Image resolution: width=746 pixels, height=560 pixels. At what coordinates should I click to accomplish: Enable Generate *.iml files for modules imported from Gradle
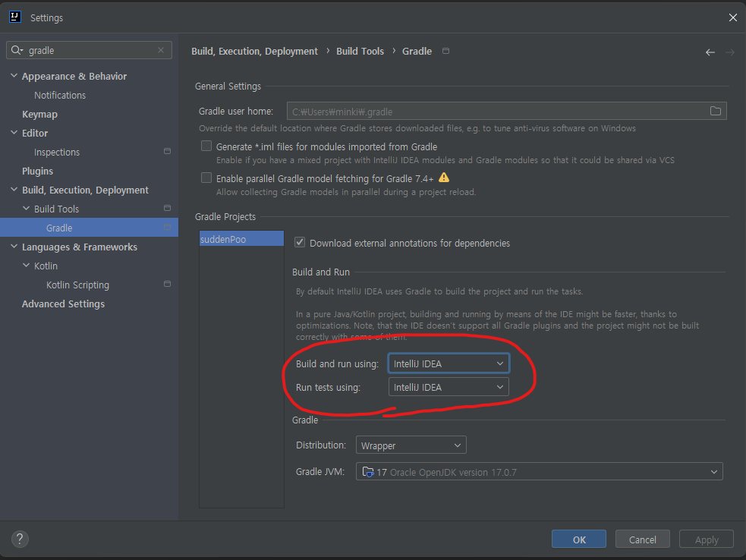point(206,146)
